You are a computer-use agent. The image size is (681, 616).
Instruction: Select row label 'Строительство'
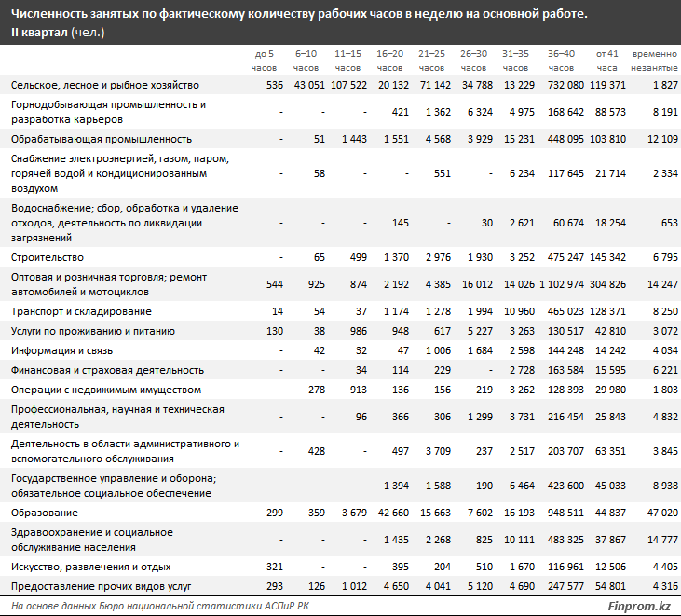pos(48,257)
